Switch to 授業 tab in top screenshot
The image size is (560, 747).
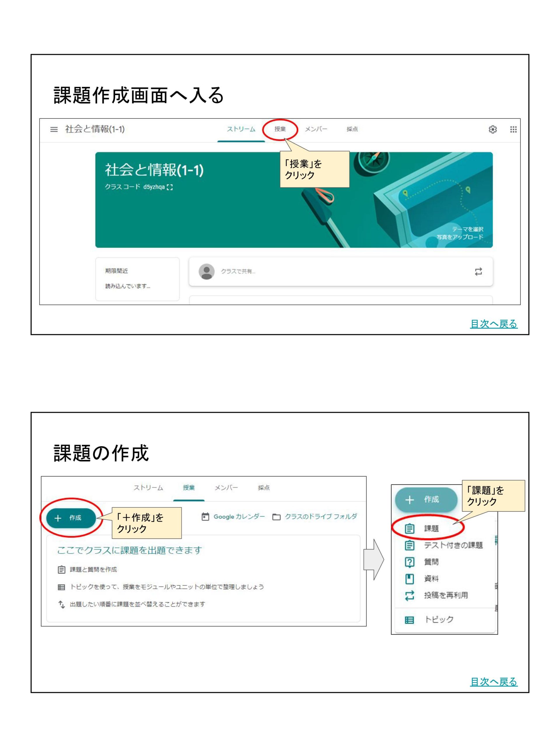coord(280,129)
